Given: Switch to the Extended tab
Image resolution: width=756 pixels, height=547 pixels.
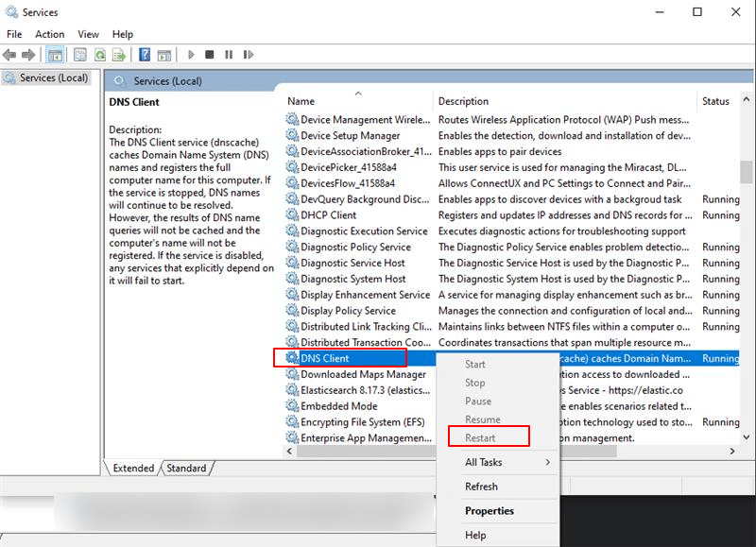Looking at the screenshot, I should (133, 468).
